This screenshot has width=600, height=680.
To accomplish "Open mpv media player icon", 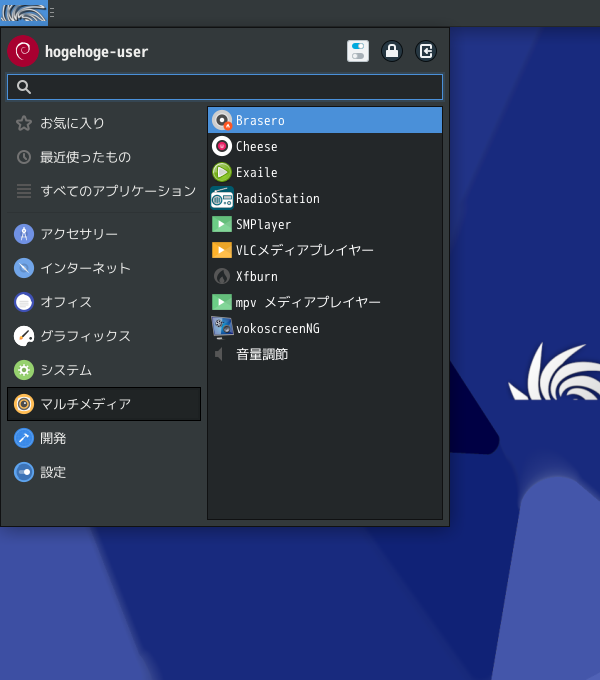I will tap(222, 302).
